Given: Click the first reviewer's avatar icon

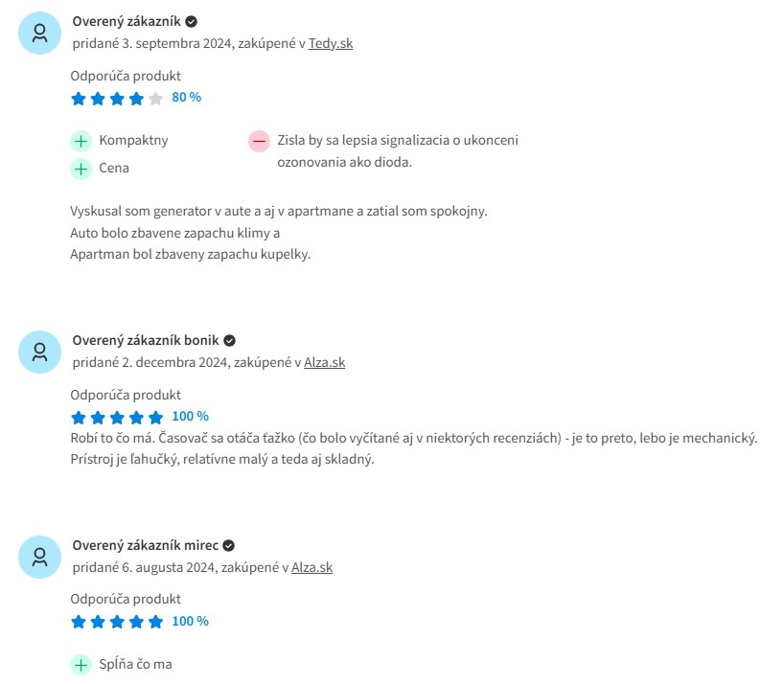Looking at the screenshot, I should click(x=39, y=33).
